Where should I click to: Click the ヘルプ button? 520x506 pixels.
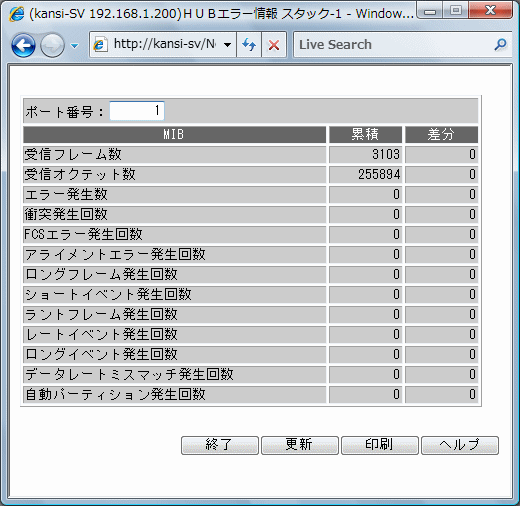460,445
